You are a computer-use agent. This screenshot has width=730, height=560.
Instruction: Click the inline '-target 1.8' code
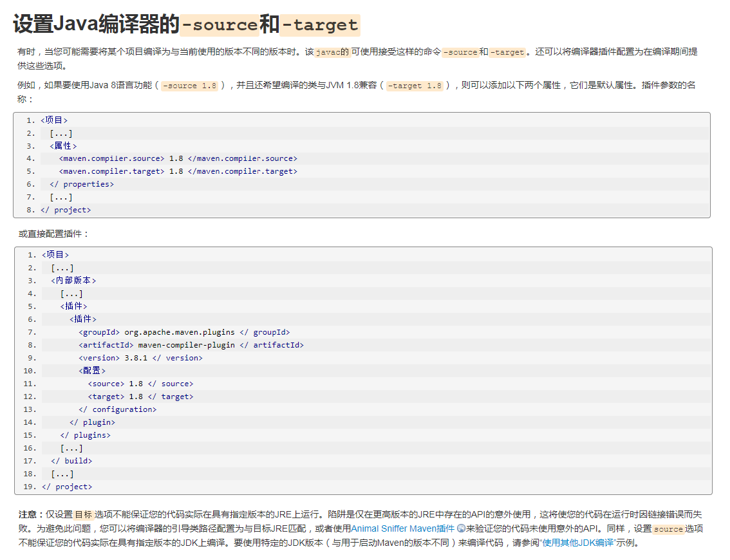pyautogui.click(x=415, y=86)
